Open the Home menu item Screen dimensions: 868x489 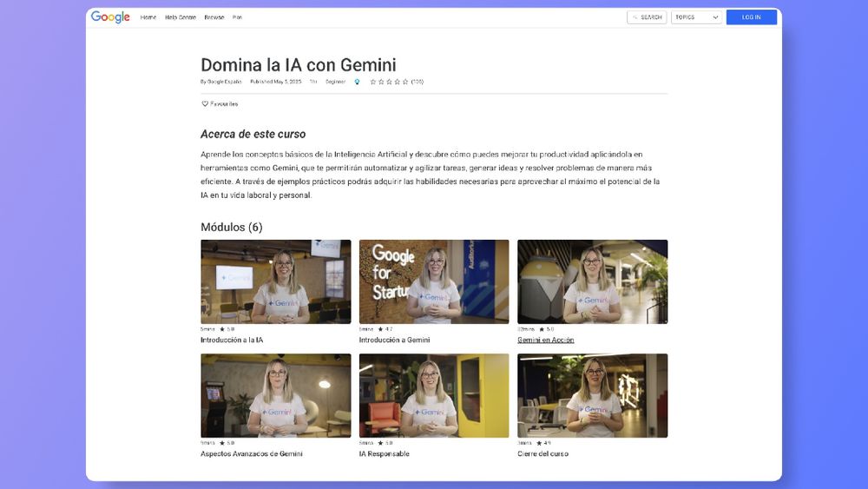[148, 17]
